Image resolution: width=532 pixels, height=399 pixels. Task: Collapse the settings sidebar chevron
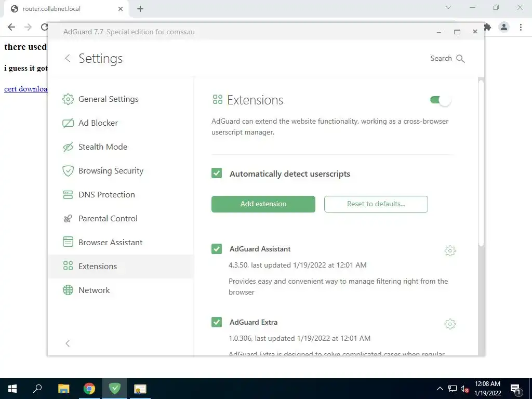coord(68,343)
